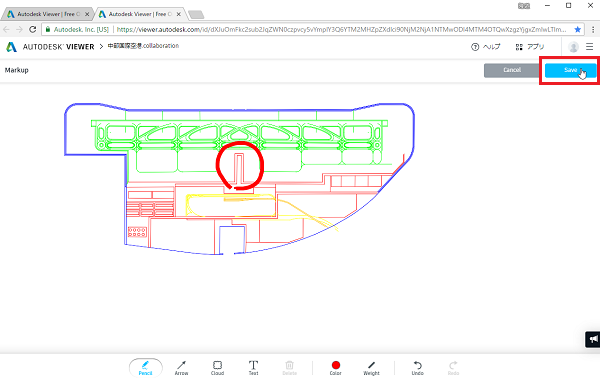Image resolution: width=600 pixels, height=385 pixels.
Task: Open the red Color picker
Action: click(x=336, y=368)
